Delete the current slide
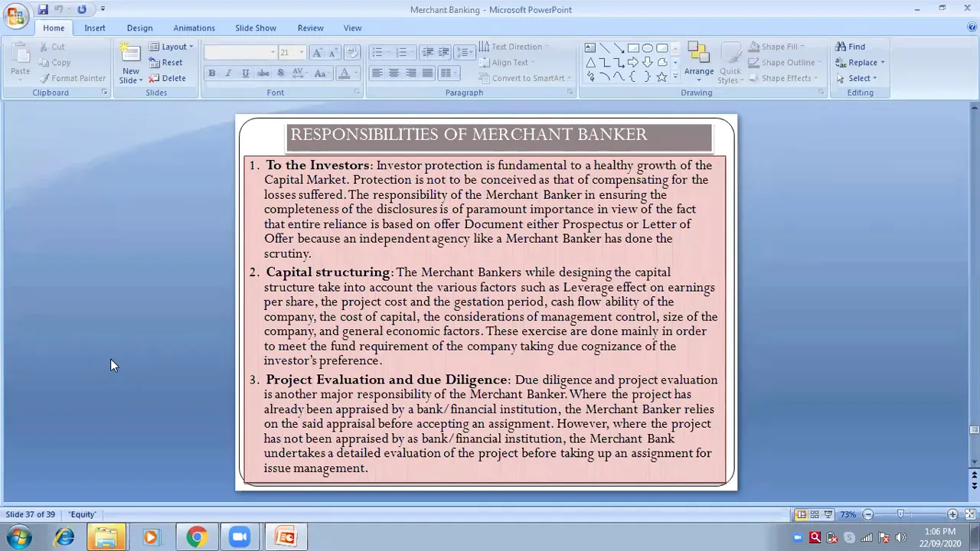980x551 pixels. pos(167,78)
